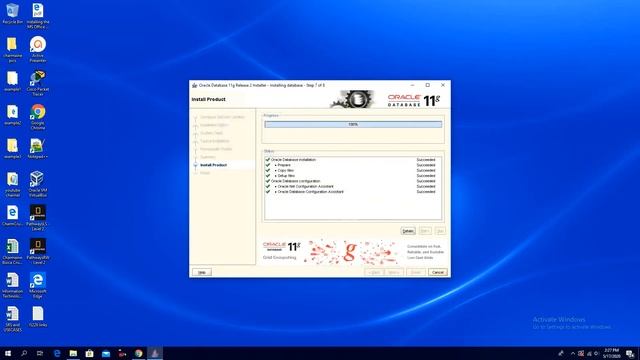Open Microsoft Store from the taskbar
The width and height of the screenshot is (640, 360).
pyautogui.click(x=89, y=353)
